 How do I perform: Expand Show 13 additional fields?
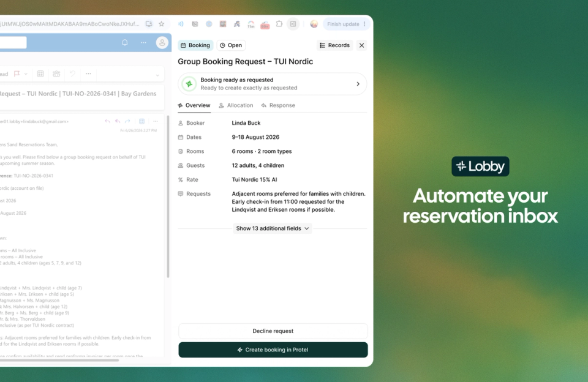point(273,228)
